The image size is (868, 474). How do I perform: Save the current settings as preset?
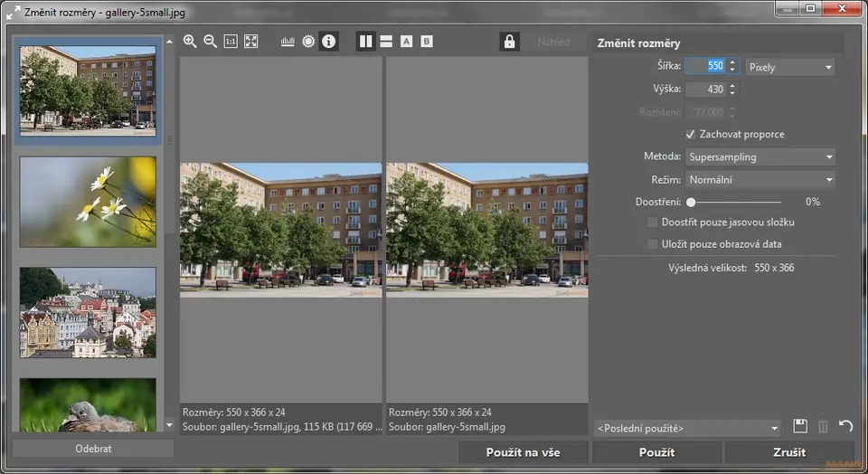click(x=799, y=426)
